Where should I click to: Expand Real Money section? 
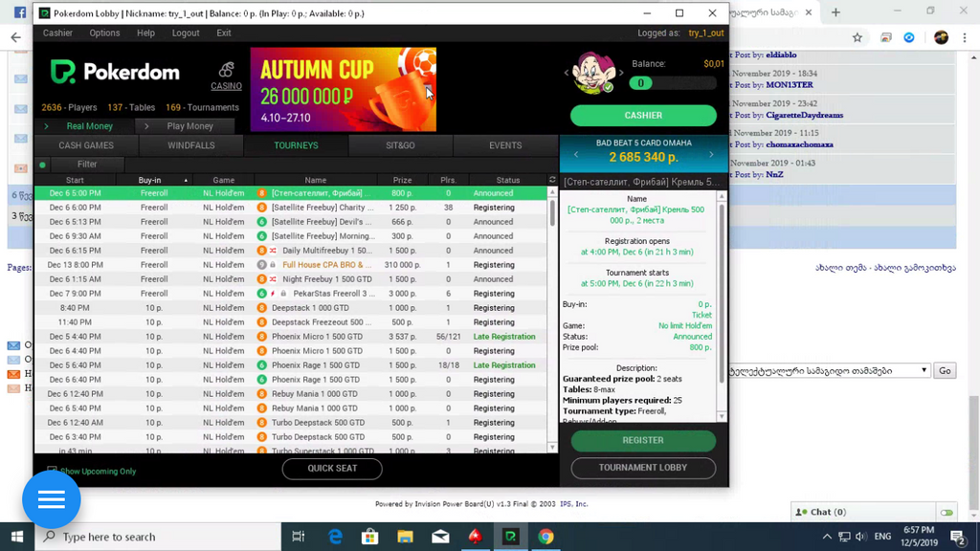click(x=83, y=126)
